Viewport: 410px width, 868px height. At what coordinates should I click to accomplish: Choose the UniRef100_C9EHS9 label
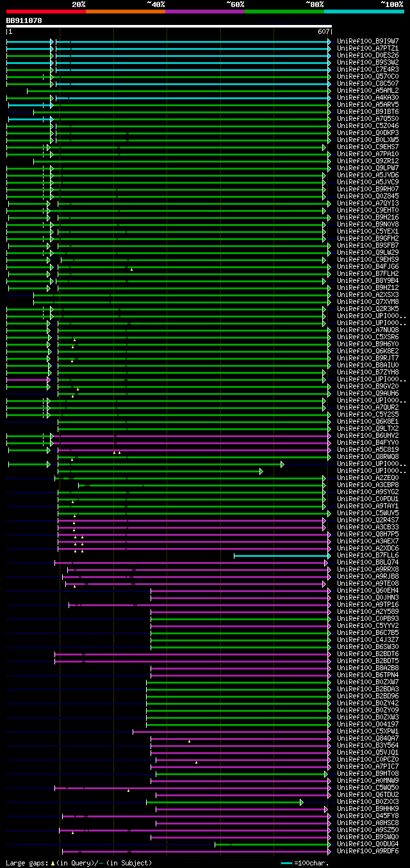368,259
